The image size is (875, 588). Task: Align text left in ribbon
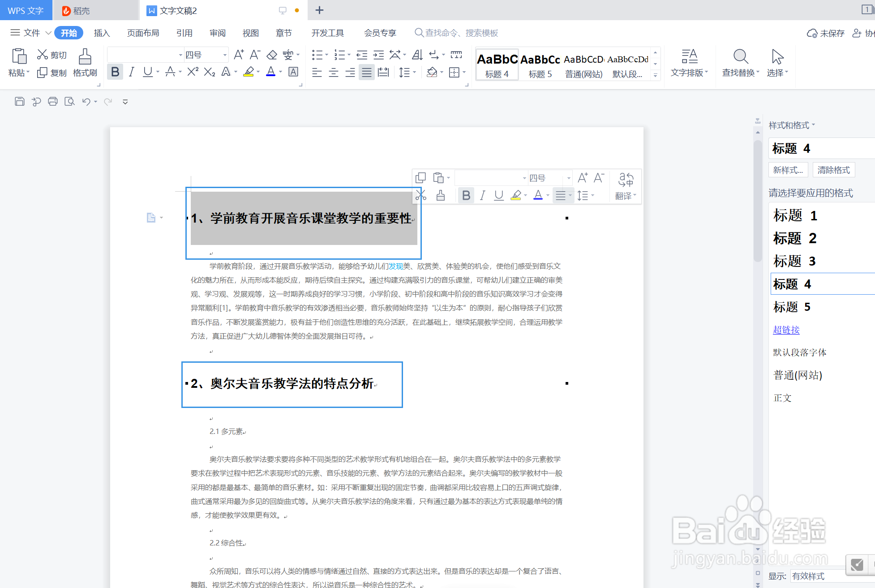coord(317,72)
